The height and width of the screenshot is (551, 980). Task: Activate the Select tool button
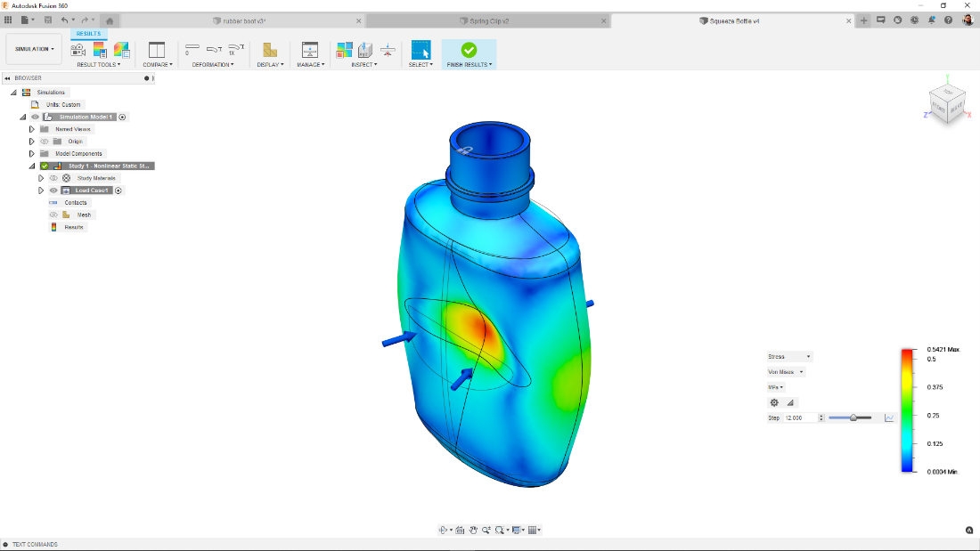pos(421,48)
